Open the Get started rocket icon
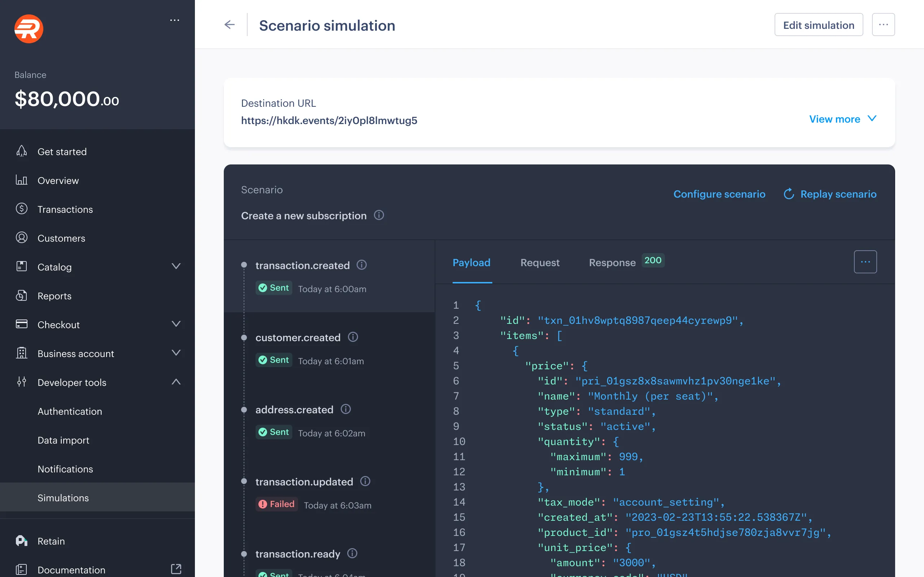 pos(22,151)
